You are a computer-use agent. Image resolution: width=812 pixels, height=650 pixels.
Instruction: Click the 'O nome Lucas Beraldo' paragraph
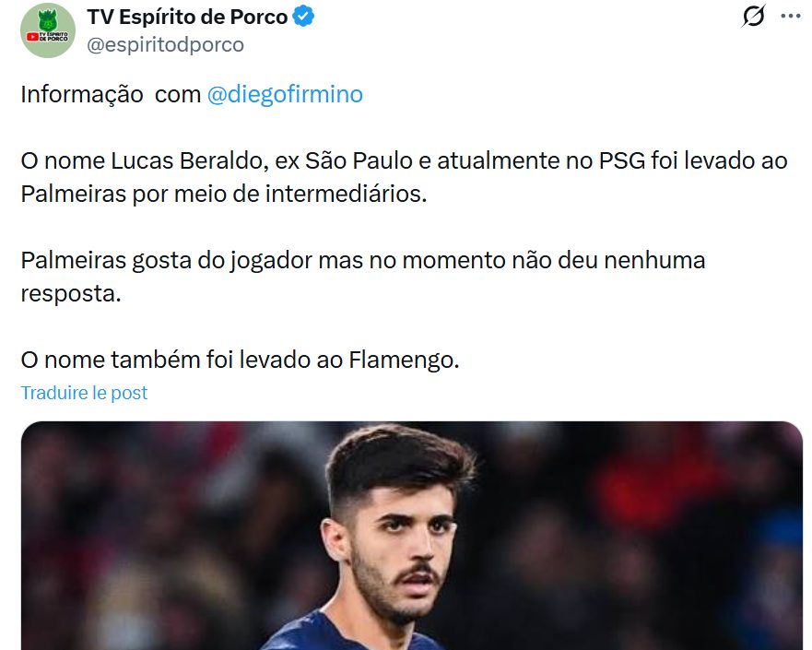click(x=404, y=177)
